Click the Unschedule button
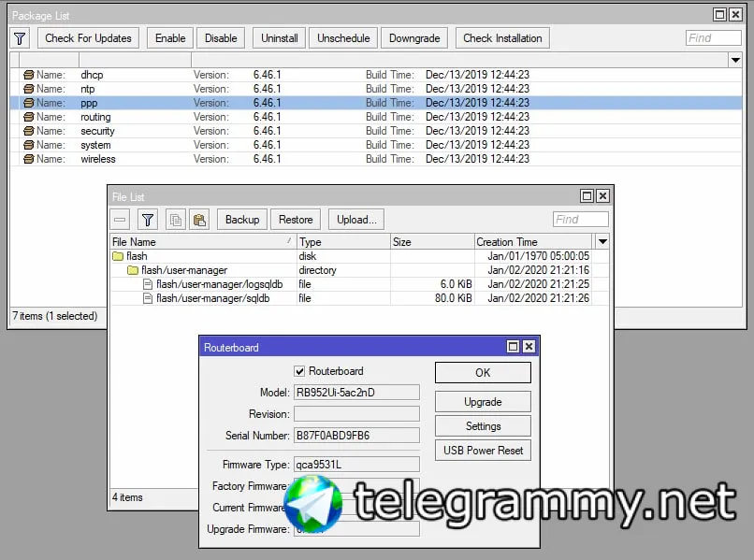This screenshot has height=560, width=754. (x=343, y=38)
